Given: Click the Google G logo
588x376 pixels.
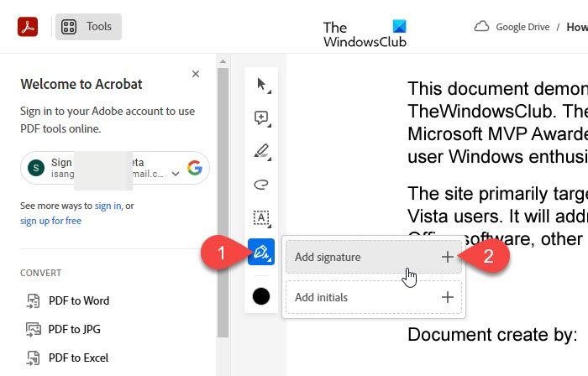Looking at the screenshot, I should (195, 168).
